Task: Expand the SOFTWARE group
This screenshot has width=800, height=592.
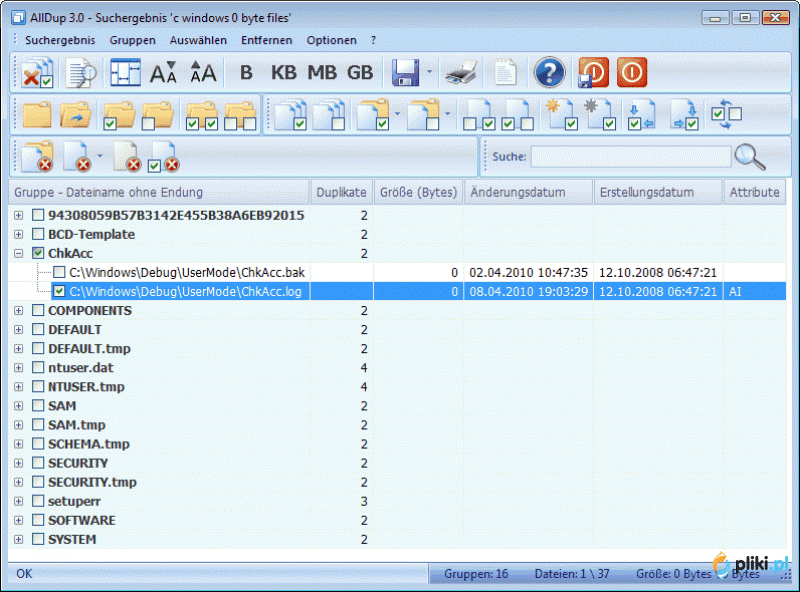Action: click(x=18, y=520)
